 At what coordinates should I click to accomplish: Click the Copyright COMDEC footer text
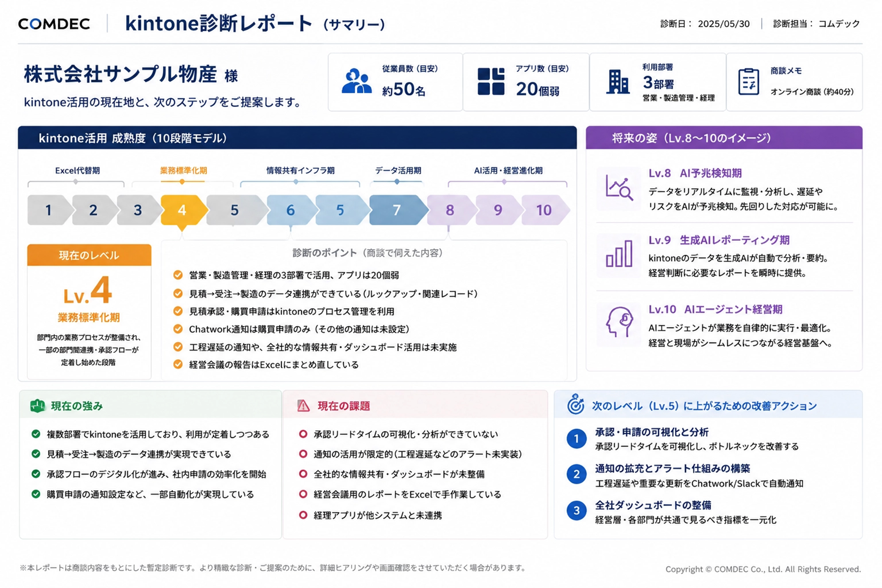click(x=763, y=569)
